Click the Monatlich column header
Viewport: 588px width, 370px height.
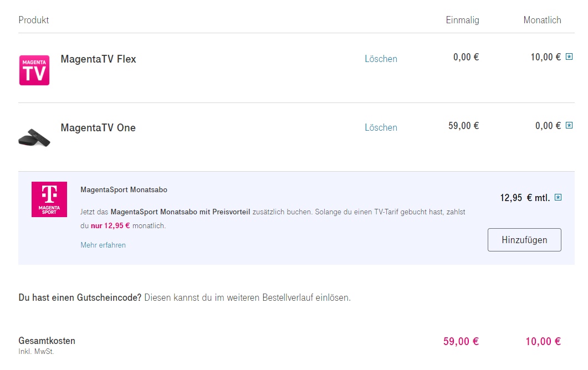pyautogui.click(x=542, y=20)
